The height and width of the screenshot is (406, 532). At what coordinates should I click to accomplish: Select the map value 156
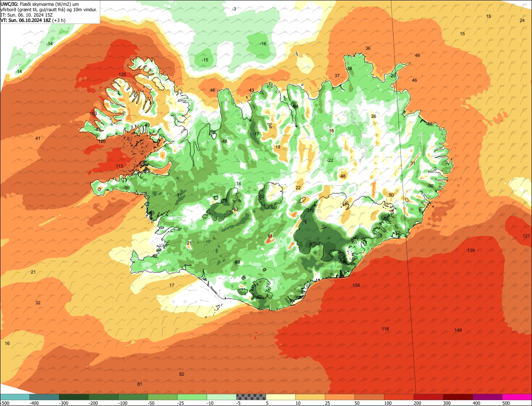356,285
